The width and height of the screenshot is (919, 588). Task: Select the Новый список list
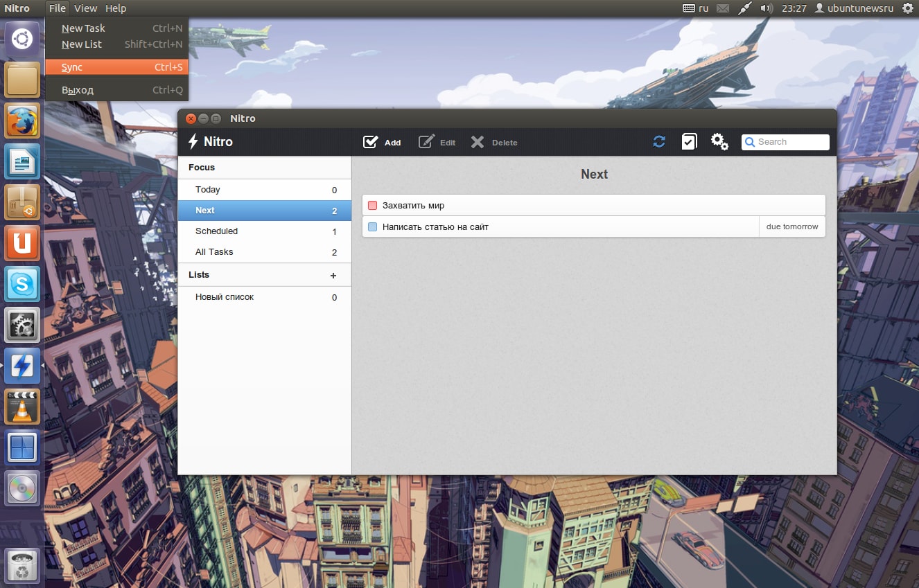pyautogui.click(x=265, y=297)
